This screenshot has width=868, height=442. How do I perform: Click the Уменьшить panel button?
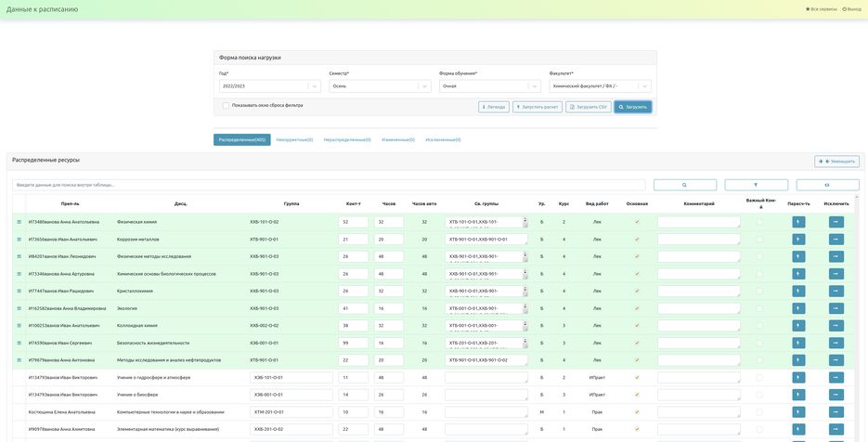point(836,162)
